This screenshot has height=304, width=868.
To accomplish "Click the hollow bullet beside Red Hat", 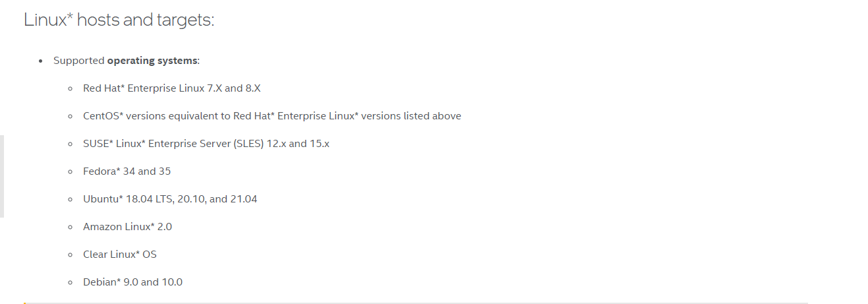I will [70, 88].
